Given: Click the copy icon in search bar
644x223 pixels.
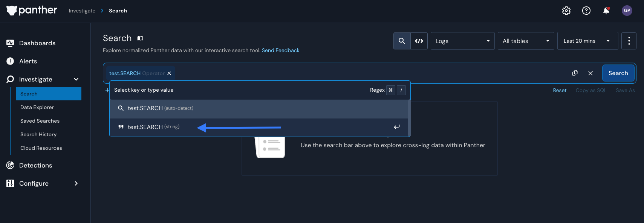Looking at the screenshot, I should point(575,73).
